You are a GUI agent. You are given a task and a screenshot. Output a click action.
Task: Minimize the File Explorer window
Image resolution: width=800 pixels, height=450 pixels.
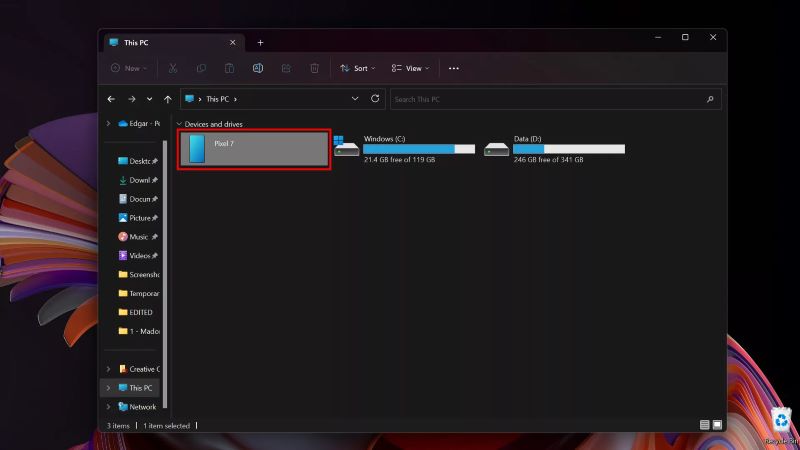[658, 37]
